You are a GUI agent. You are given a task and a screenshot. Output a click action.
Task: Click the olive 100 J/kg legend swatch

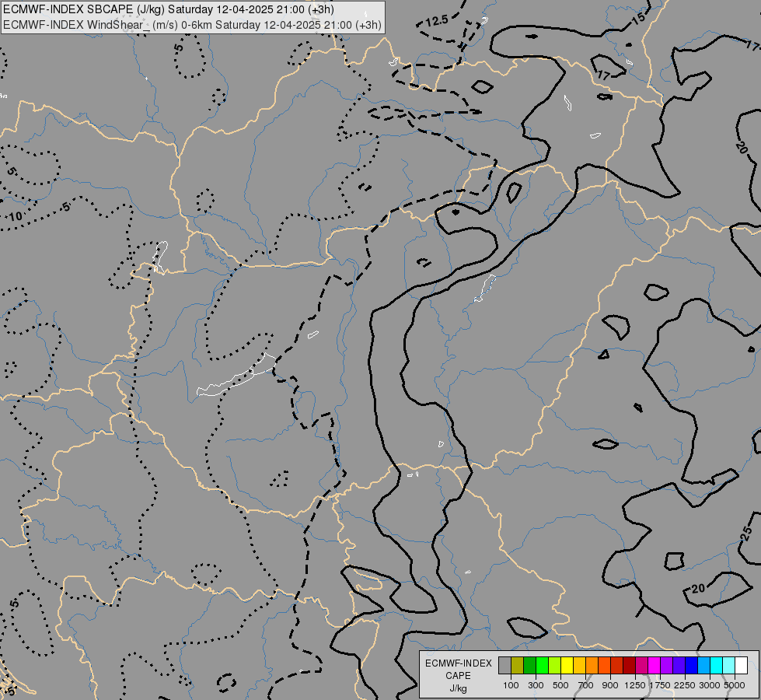pyautogui.click(x=518, y=665)
